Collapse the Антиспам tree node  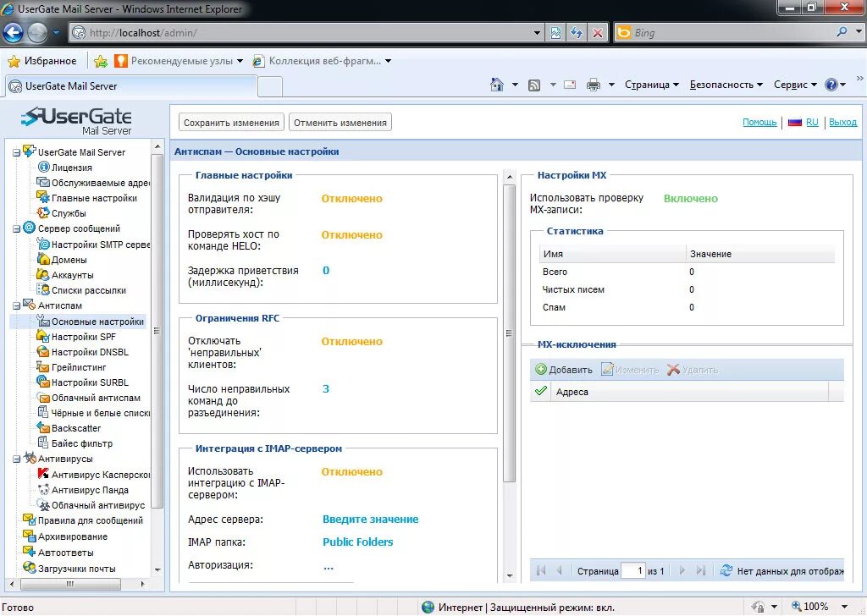(x=17, y=305)
